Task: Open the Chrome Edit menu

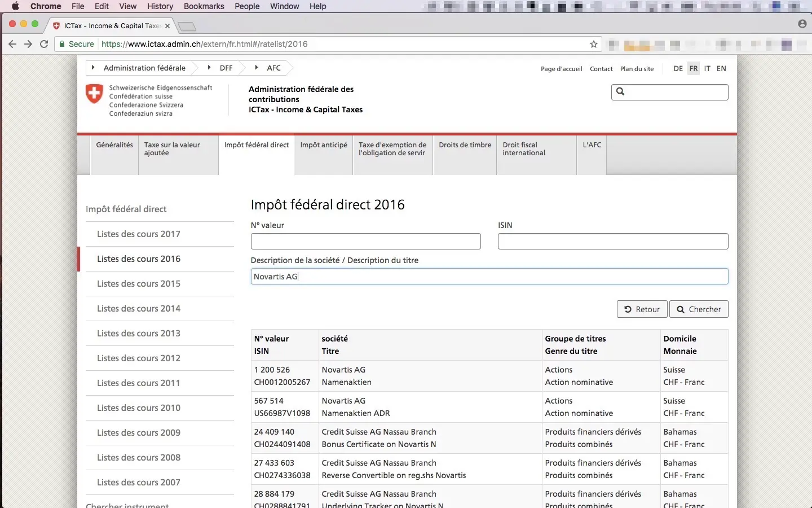Action: (x=102, y=6)
